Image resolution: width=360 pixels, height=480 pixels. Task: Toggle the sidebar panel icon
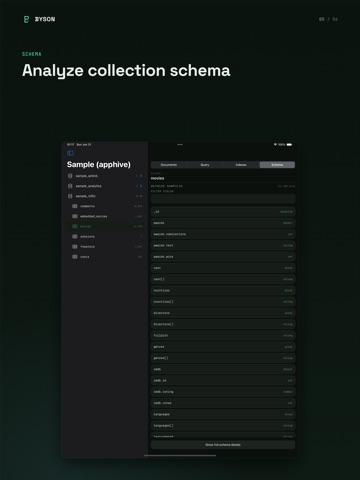[70, 153]
